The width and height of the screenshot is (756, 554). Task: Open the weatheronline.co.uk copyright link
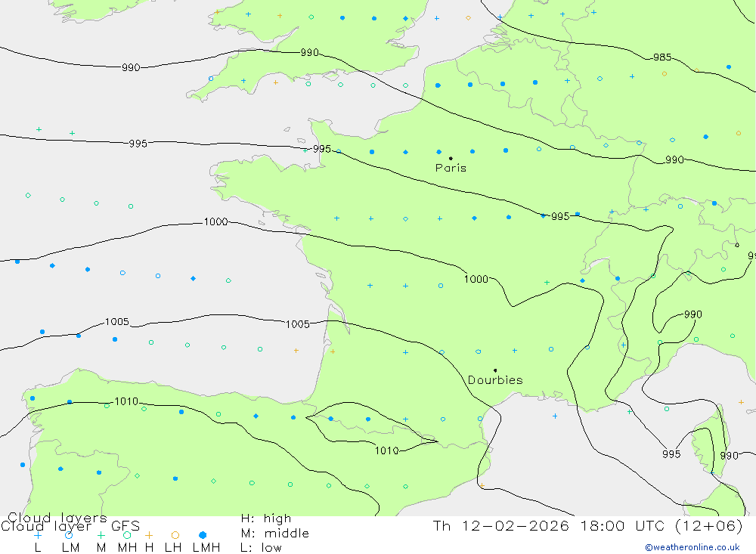pyautogui.click(x=692, y=547)
